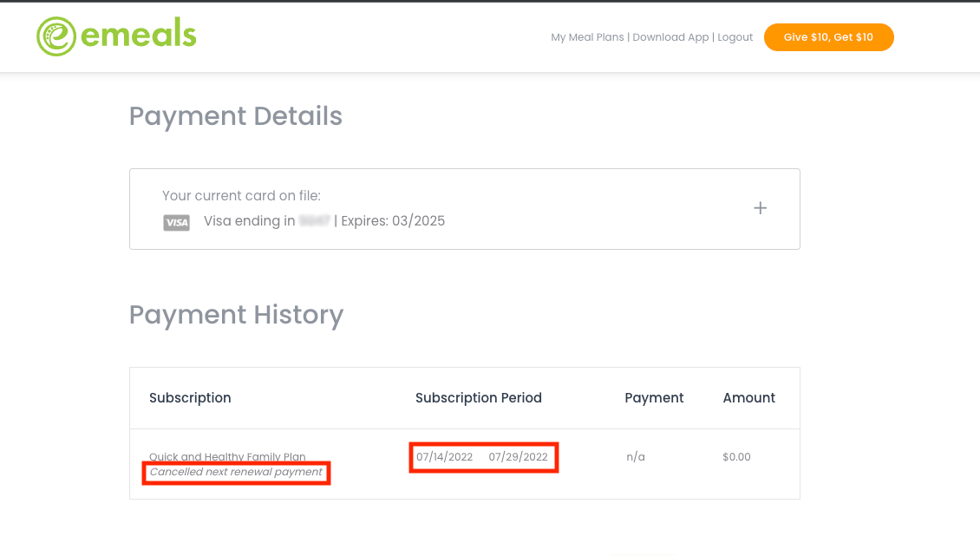
Task: Click Payment Details heading
Action: (x=236, y=116)
